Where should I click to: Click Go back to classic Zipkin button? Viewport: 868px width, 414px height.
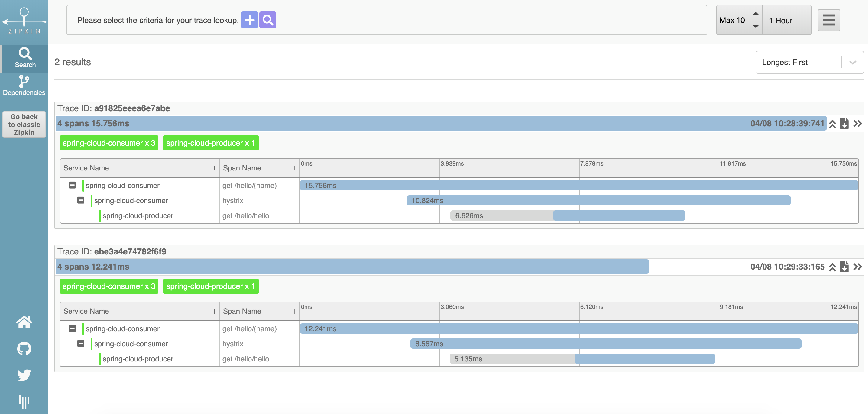tap(24, 124)
